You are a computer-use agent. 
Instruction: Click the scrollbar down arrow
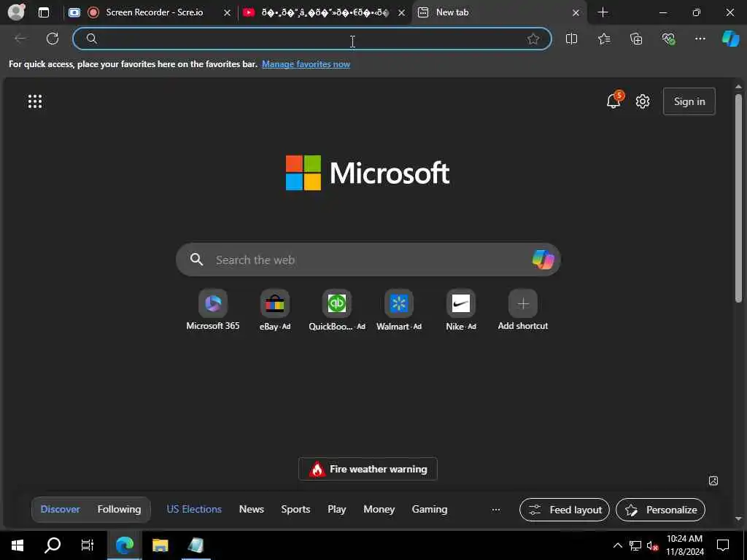[738, 518]
